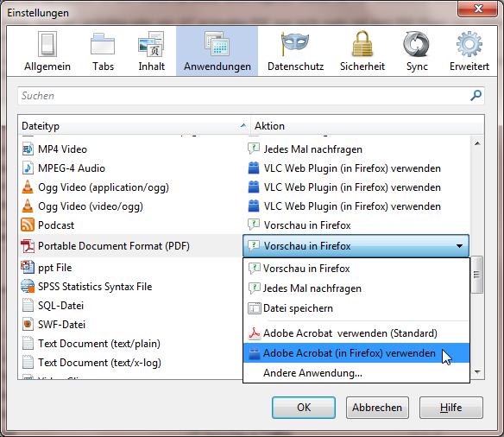This screenshot has height=437, width=504.
Task: Select Datei speichern from the dropdown
Action: tap(356, 308)
